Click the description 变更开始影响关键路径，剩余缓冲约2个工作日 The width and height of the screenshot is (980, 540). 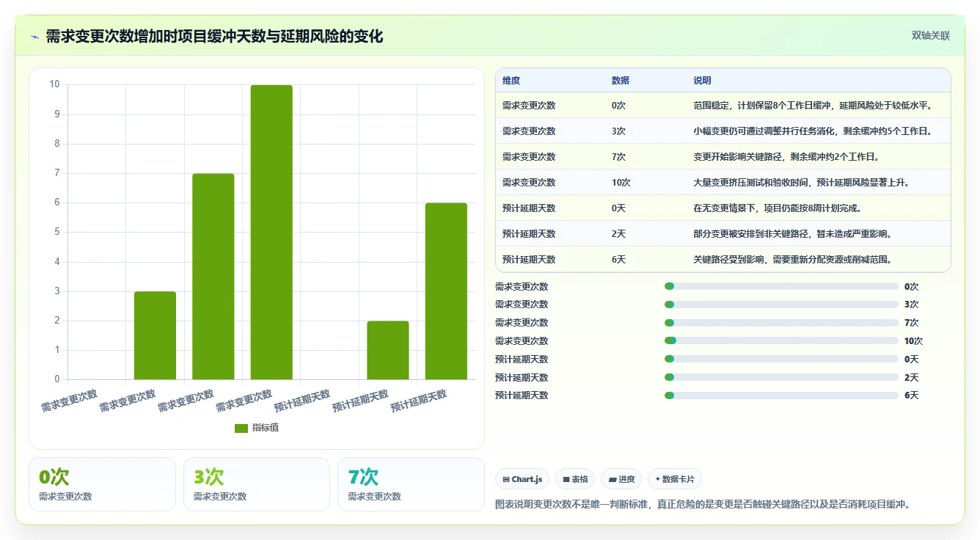tap(786, 157)
